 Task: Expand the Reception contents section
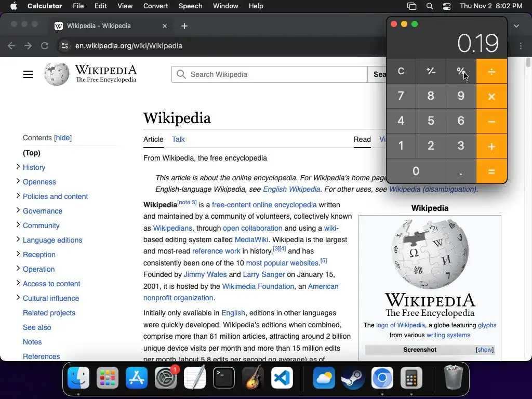(18, 254)
